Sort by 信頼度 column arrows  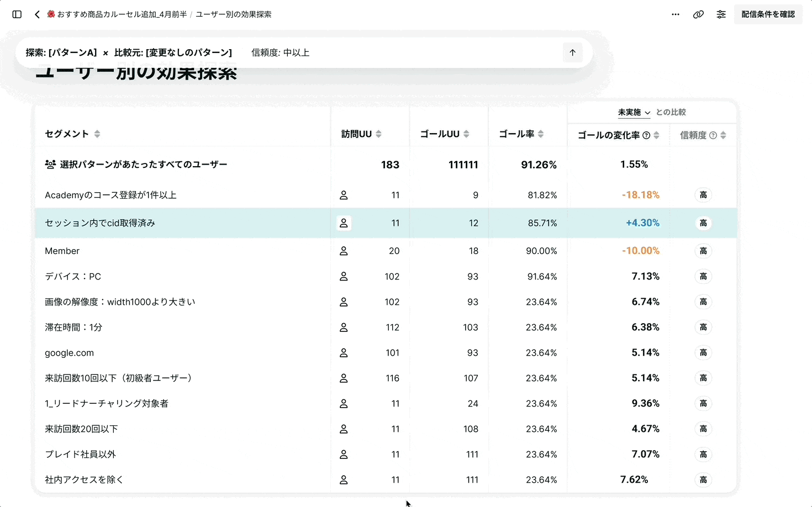(x=723, y=135)
